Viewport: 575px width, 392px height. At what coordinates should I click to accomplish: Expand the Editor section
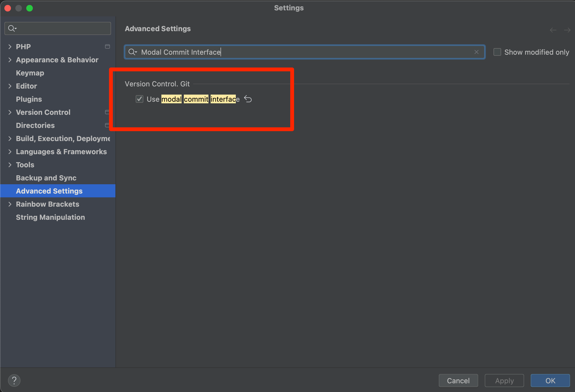(10, 86)
